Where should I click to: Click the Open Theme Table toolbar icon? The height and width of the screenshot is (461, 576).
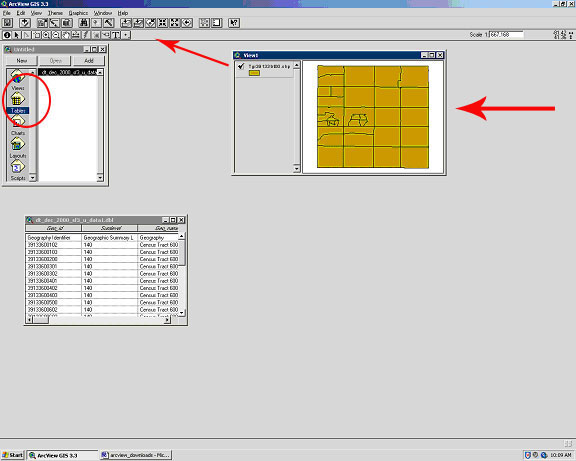pyautogui.click(x=66, y=23)
